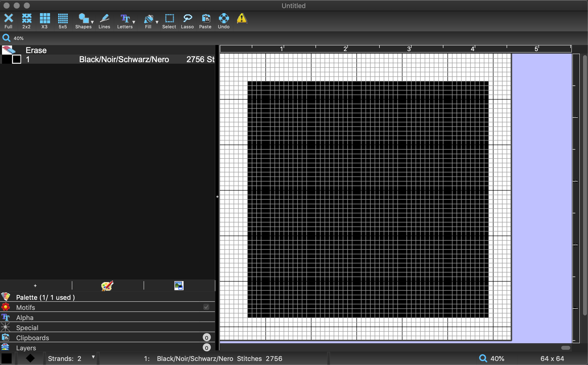Image resolution: width=588 pixels, height=365 pixels.
Task: Select the Erase entry in palette
Action: [x=36, y=50]
